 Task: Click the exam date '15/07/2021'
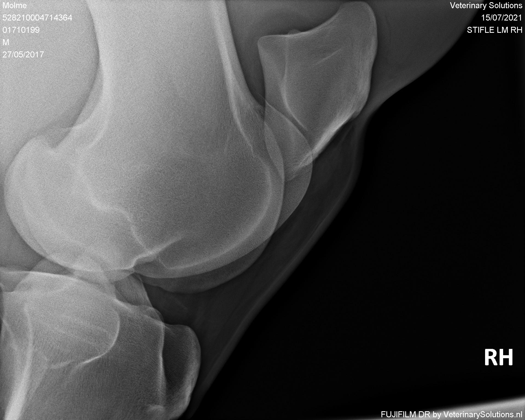pos(502,18)
